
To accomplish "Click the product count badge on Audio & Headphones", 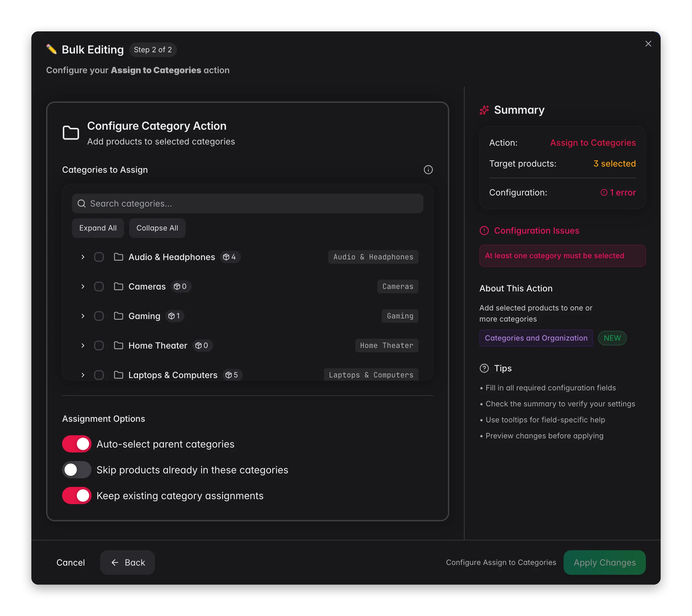I will coord(230,257).
